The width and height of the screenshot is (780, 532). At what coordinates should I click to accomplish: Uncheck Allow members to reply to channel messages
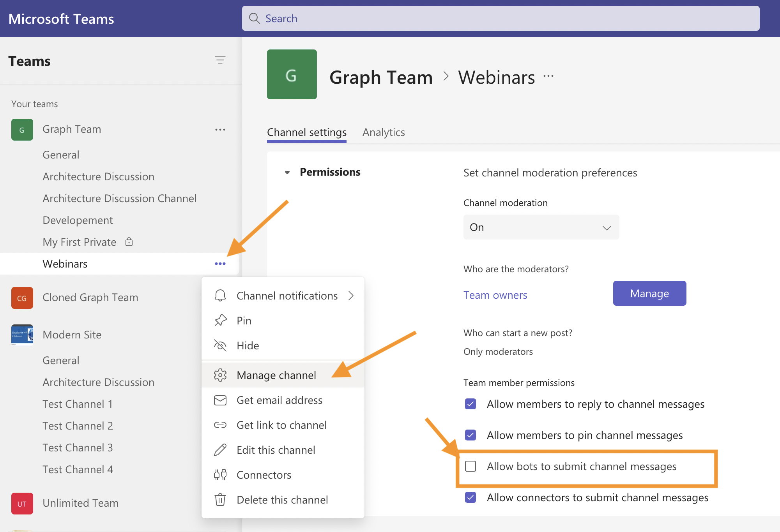pos(470,404)
